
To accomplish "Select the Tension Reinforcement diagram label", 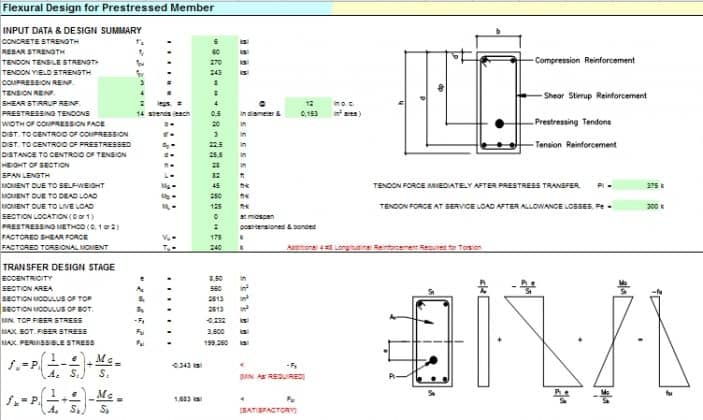I will click(x=575, y=145).
